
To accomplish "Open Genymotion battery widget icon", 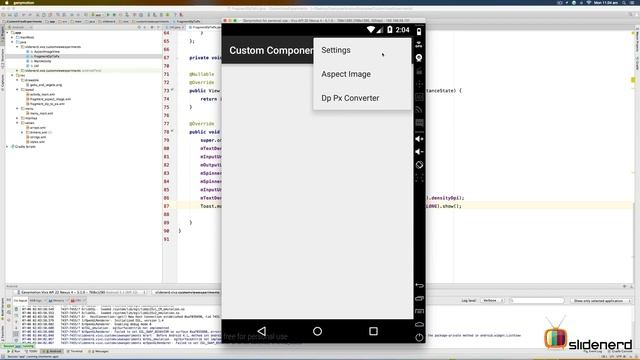I will coord(419,31).
